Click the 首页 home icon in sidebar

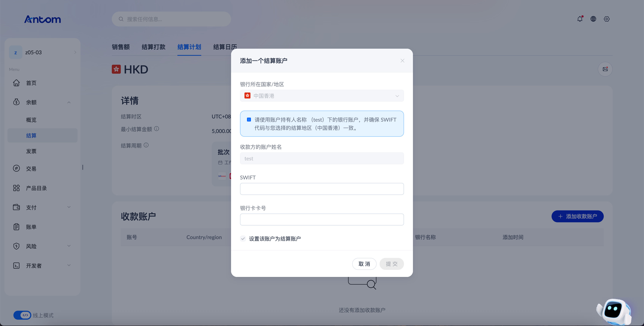pyautogui.click(x=17, y=83)
